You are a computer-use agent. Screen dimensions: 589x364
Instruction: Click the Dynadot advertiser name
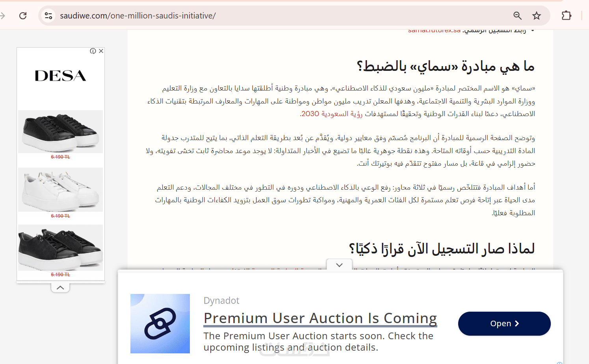click(221, 301)
